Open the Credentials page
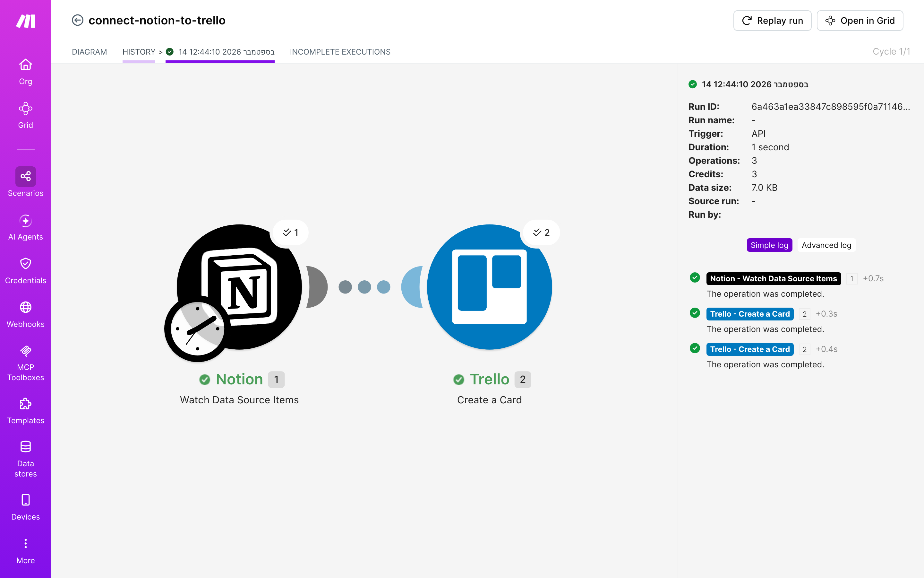This screenshot has width=924, height=578. [26, 271]
